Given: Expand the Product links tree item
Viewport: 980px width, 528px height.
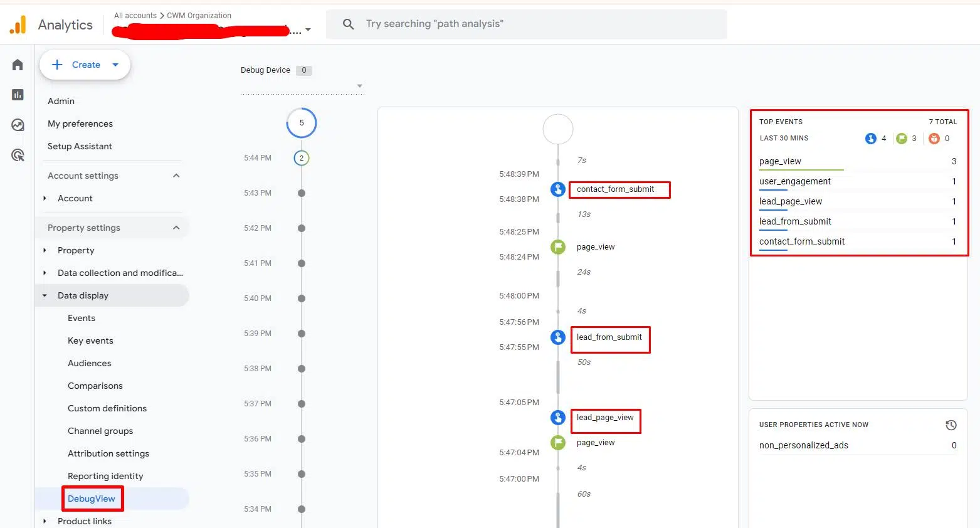Looking at the screenshot, I should coord(45,521).
